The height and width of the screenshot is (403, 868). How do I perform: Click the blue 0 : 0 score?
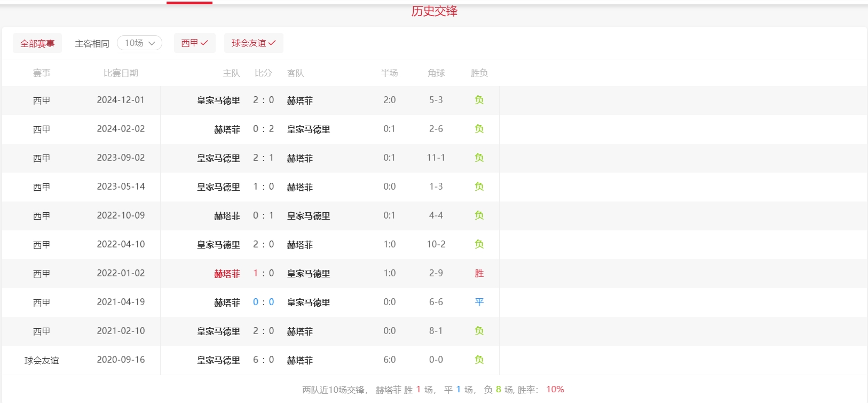pyautogui.click(x=263, y=302)
